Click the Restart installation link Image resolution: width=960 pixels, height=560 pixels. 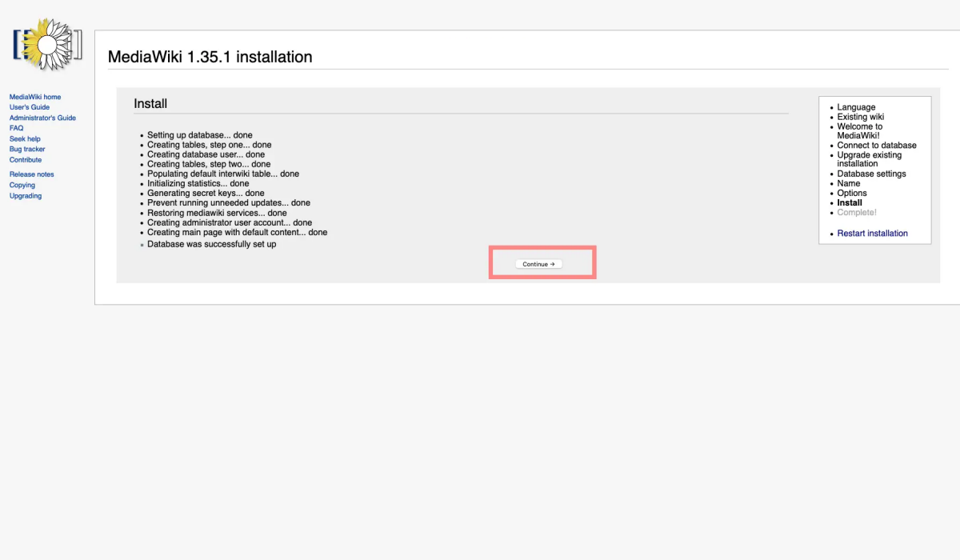[872, 234]
